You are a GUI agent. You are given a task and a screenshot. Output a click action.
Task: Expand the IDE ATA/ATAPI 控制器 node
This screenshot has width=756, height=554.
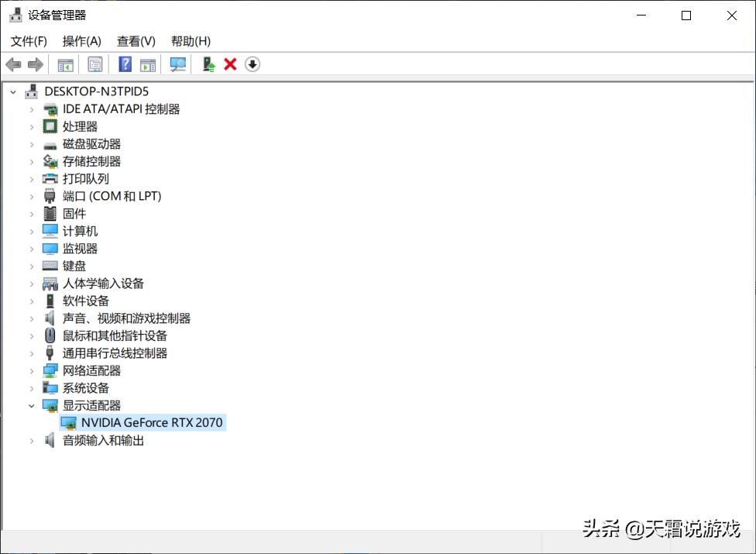pyautogui.click(x=32, y=109)
